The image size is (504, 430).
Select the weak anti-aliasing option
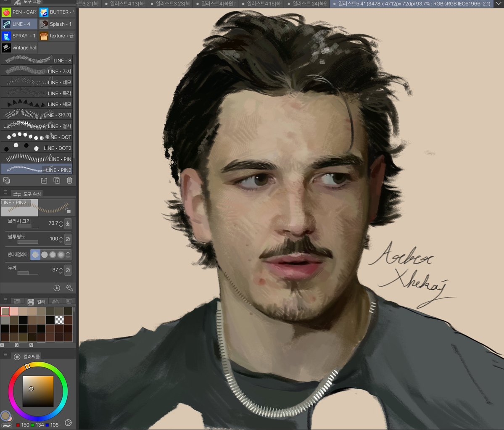(x=45, y=255)
